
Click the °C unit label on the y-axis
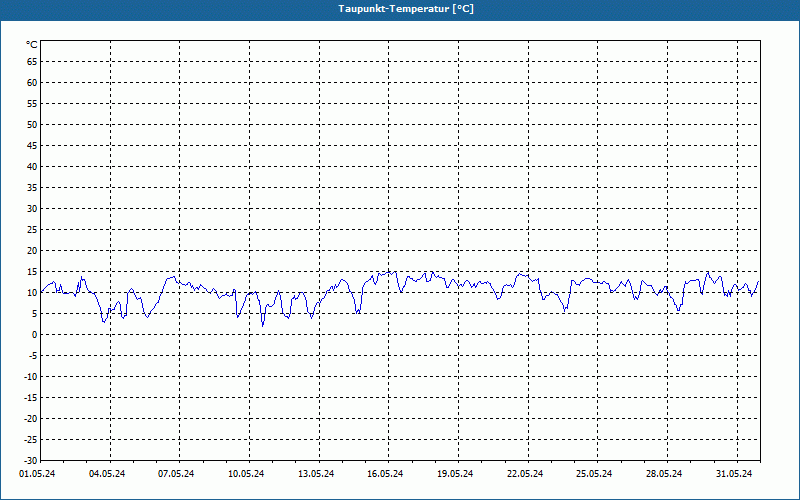[32, 45]
